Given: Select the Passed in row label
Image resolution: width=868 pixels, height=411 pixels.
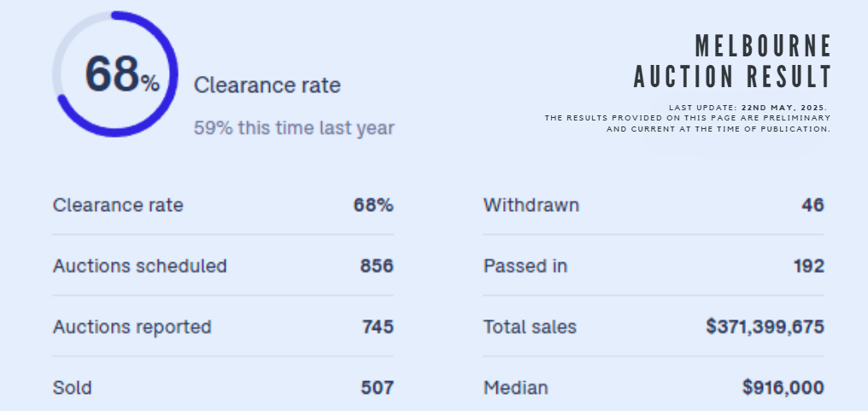Looking at the screenshot, I should point(525,266).
